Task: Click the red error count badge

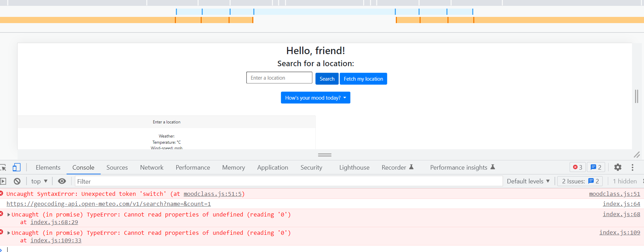Action: (578, 168)
